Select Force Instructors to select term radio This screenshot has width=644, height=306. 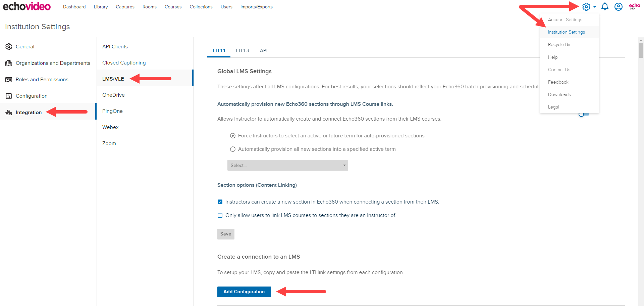233,136
